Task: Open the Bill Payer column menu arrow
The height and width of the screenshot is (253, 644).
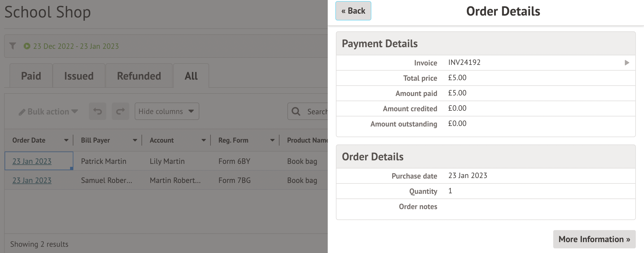Action: point(135,140)
